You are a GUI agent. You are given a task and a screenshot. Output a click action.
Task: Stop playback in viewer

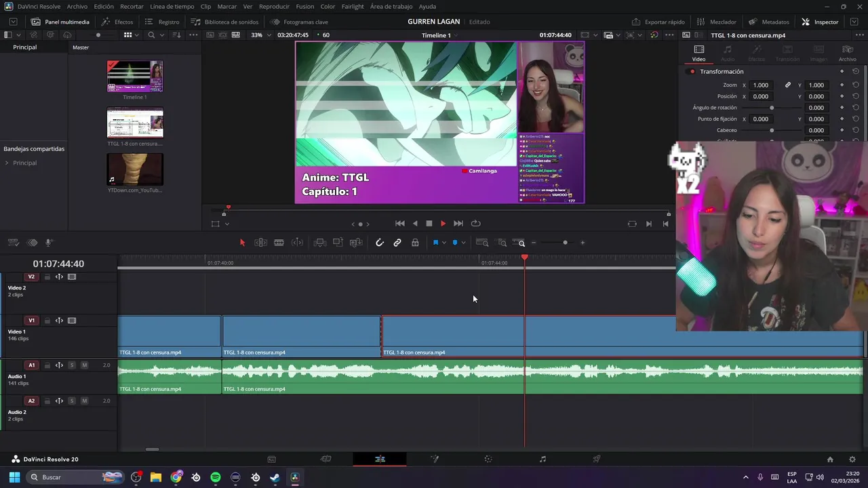pyautogui.click(x=429, y=224)
